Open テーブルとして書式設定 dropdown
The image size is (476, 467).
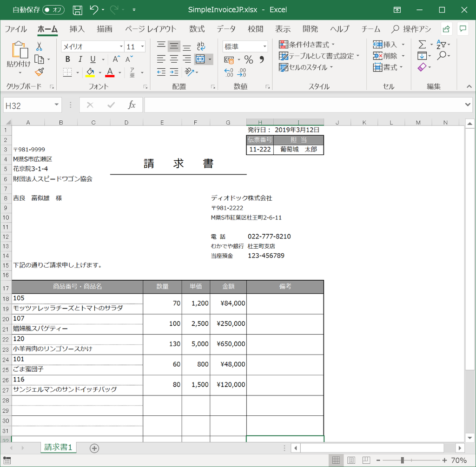tap(319, 56)
